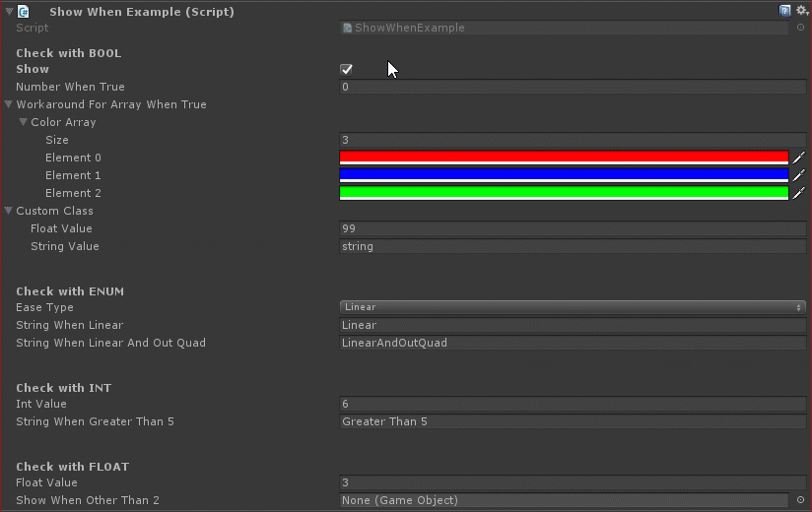The image size is (812, 512).
Task: Collapse the Custom Class foldout
Action: pyautogui.click(x=8, y=211)
